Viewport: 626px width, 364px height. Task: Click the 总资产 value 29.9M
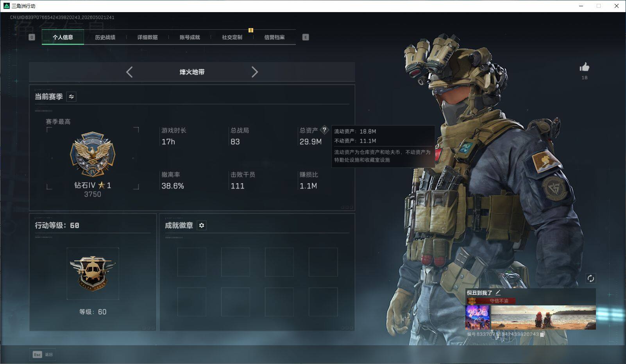tap(311, 142)
